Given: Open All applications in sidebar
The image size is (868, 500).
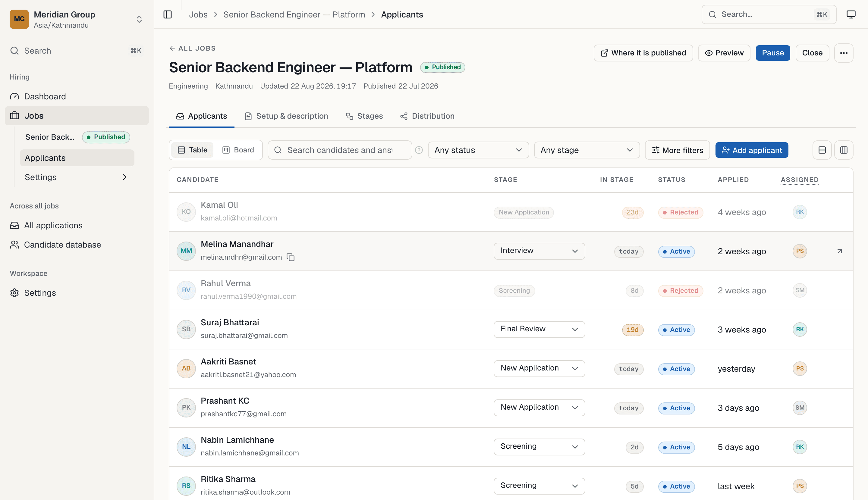Looking at the screenshot, I should pyautogui.click(x=77, y=225).
